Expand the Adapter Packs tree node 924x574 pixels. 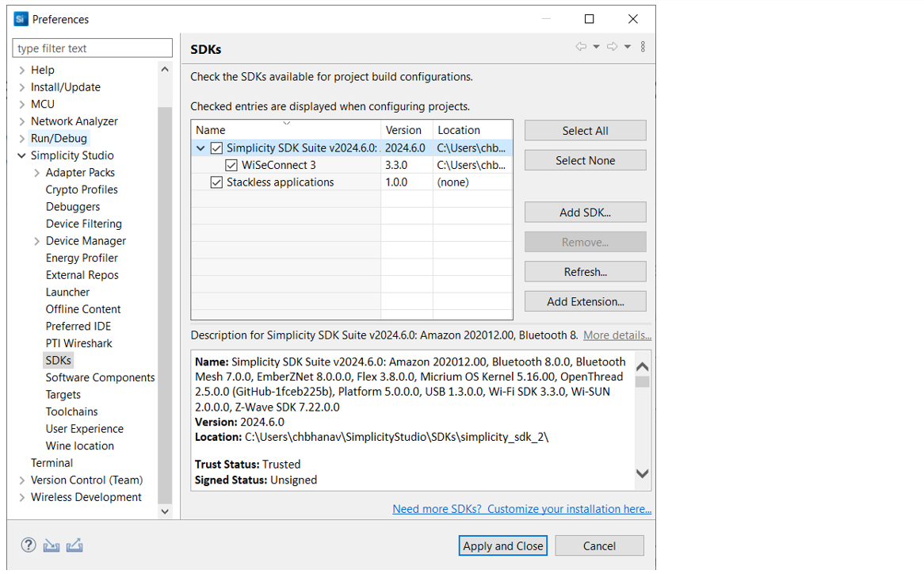[36, 173]
